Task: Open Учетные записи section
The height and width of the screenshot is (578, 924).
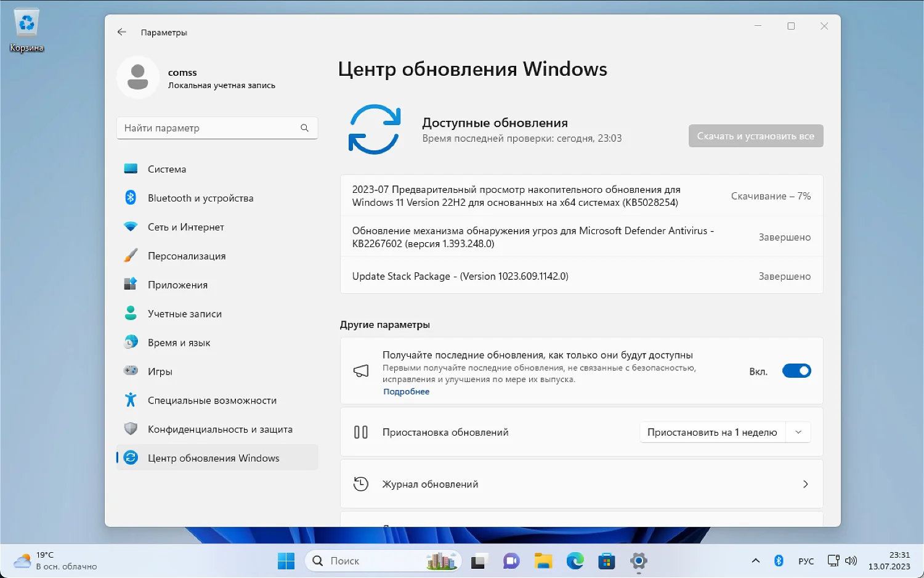Action: (217, 314)
